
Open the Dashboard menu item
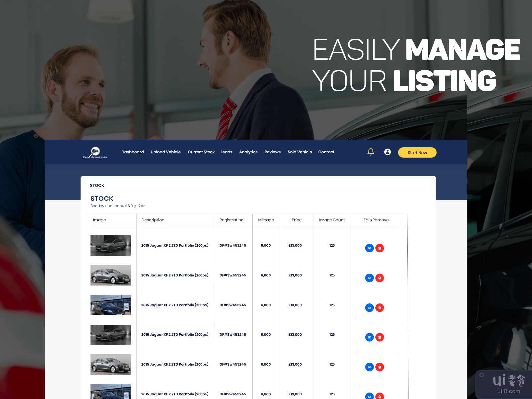(x=132, y=152)
